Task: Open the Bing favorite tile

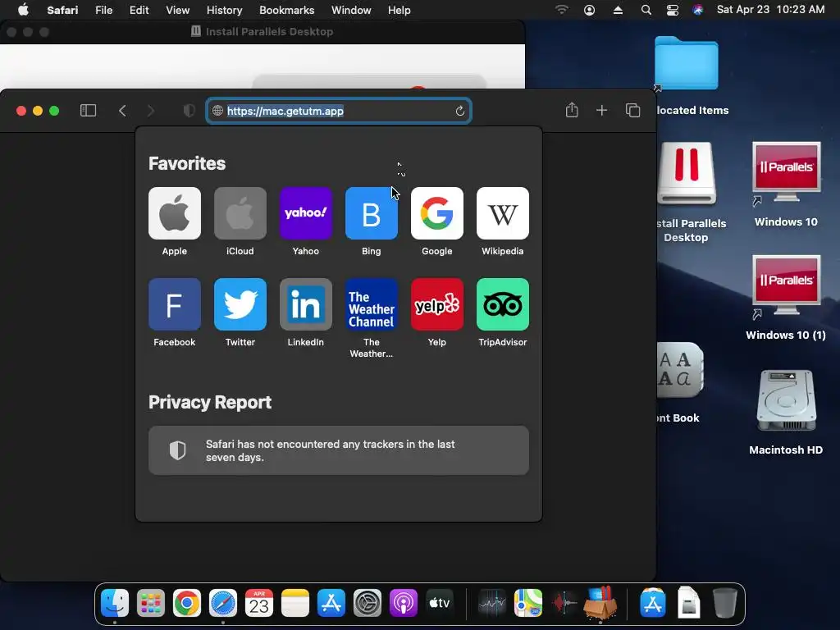Action: click(x=372, y=213)
